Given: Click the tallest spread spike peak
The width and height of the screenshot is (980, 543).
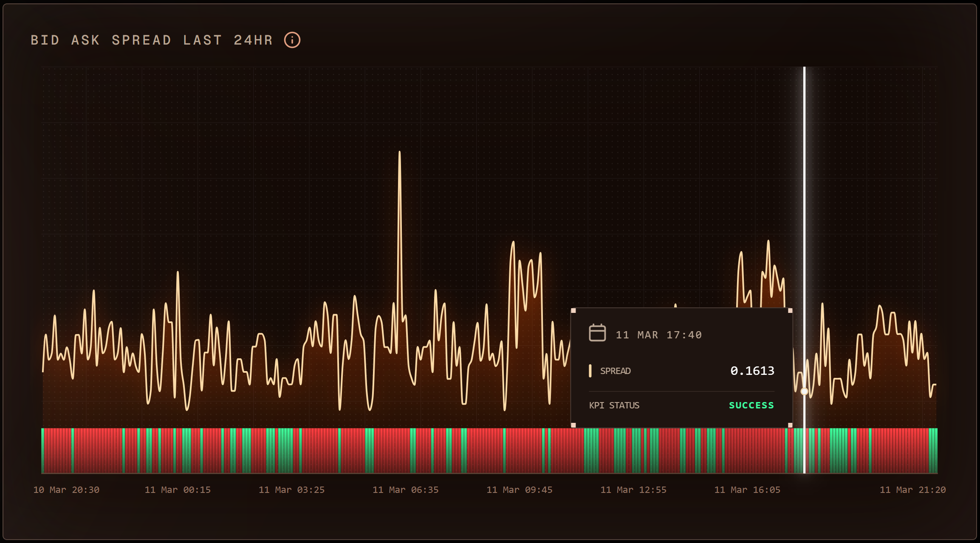Looking at the screenshot, I should (x=399, y=153).
